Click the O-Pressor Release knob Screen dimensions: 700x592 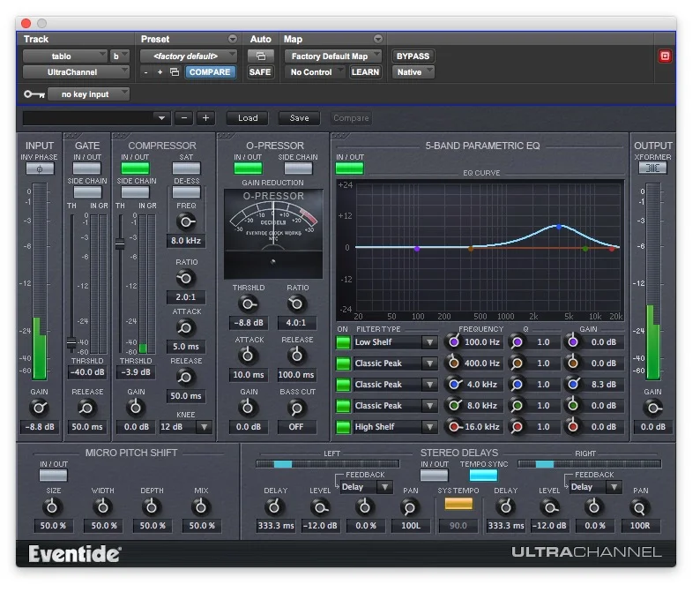pyautogui.click(x=295, y=356)
